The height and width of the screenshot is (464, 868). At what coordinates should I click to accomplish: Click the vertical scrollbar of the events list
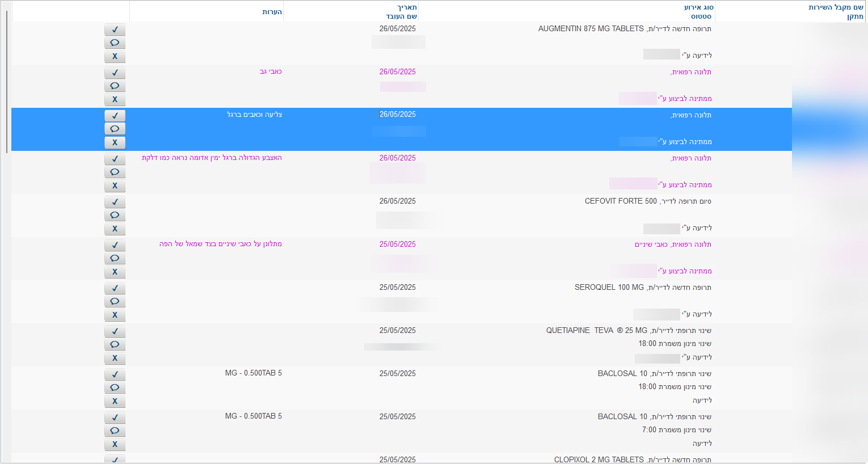(7, 81)
